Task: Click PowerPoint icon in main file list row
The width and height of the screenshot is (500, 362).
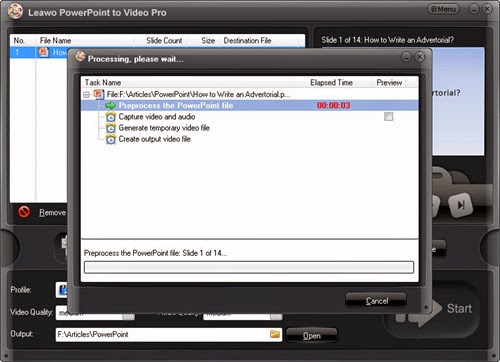Action: [44, 52]
